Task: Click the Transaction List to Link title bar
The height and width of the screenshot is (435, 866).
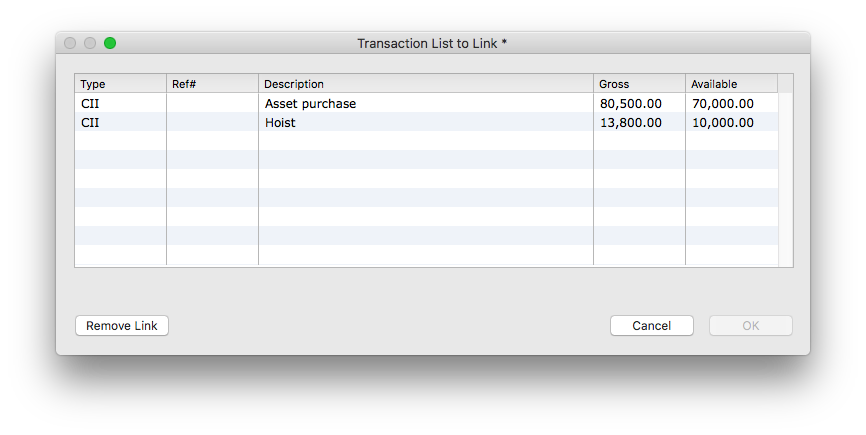Action: tap(432, 43)
